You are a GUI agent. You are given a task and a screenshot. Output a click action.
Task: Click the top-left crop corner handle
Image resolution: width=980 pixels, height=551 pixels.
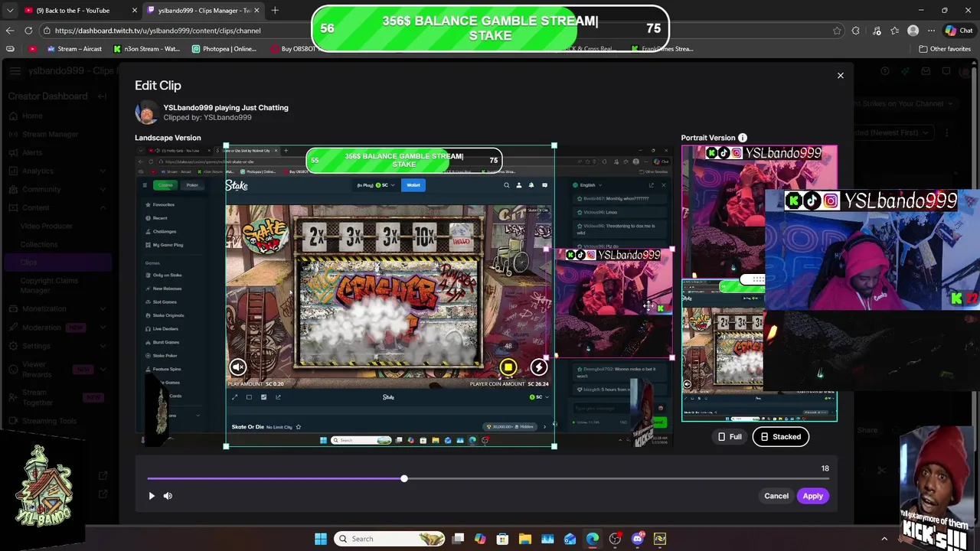226,145
